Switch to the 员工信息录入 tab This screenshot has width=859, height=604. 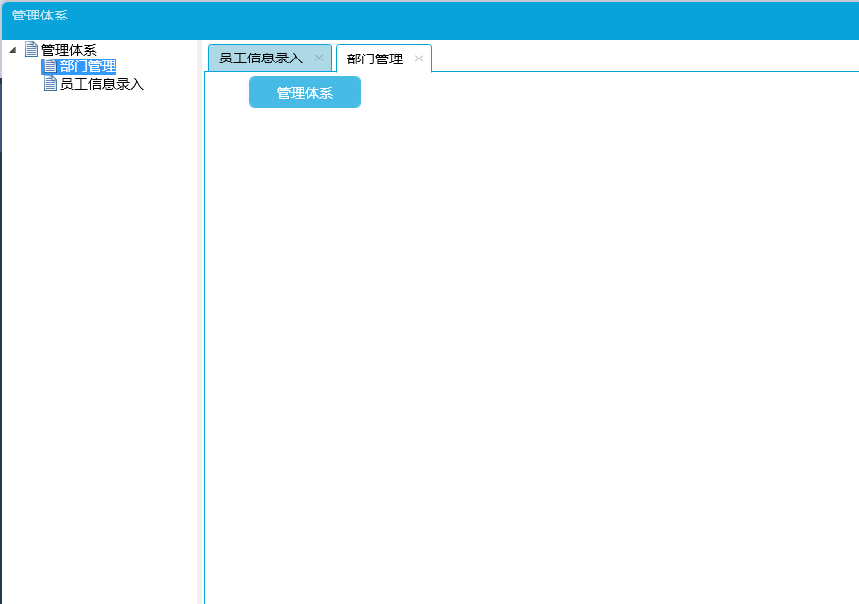click(260, 58)
